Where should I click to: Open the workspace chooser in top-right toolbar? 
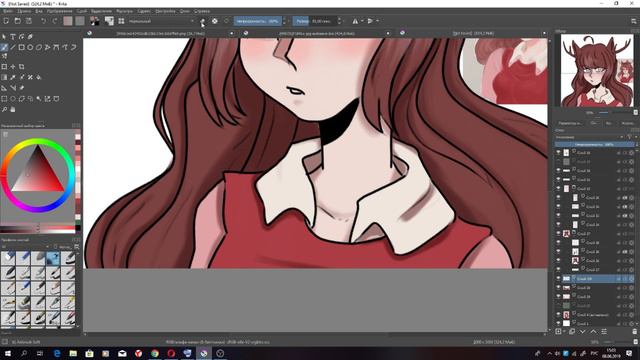[x=633, y=21]
